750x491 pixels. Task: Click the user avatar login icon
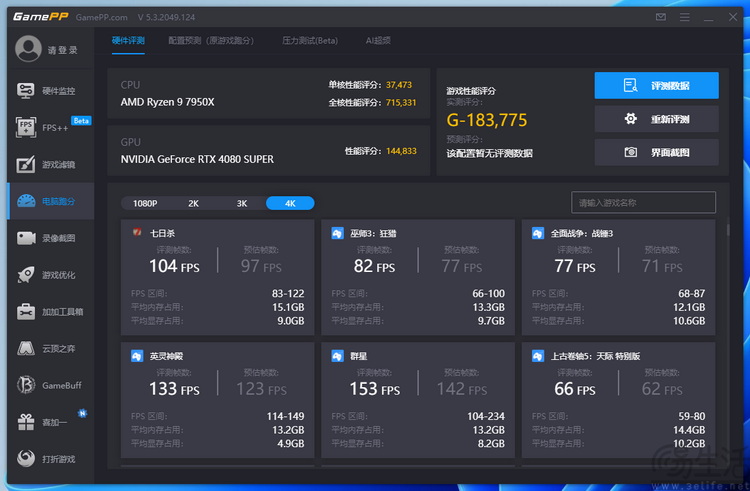pos(28,49)
